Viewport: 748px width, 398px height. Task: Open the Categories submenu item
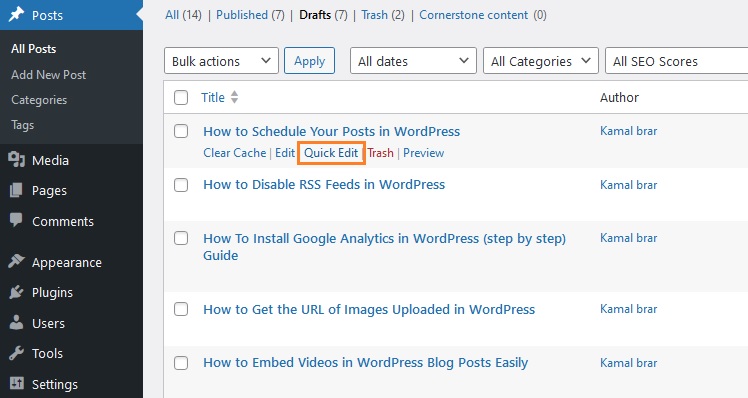[39, 100]
